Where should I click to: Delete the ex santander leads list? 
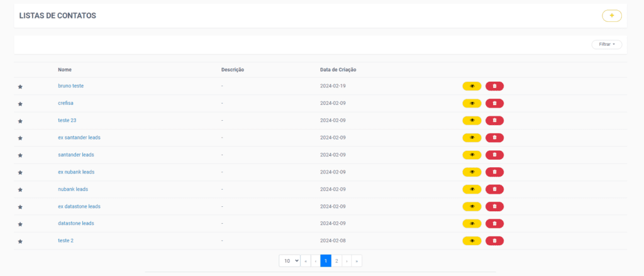(x=494, y=138)
